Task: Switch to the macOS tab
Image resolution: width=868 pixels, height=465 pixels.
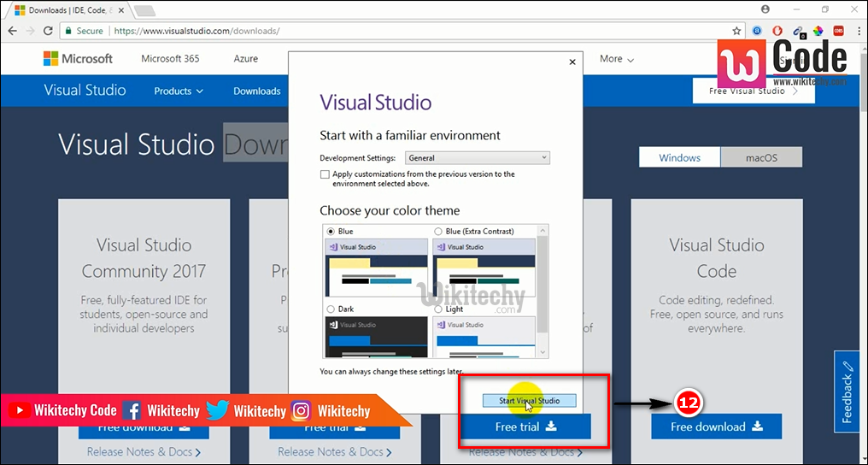Action: click(x=760, y=157)
